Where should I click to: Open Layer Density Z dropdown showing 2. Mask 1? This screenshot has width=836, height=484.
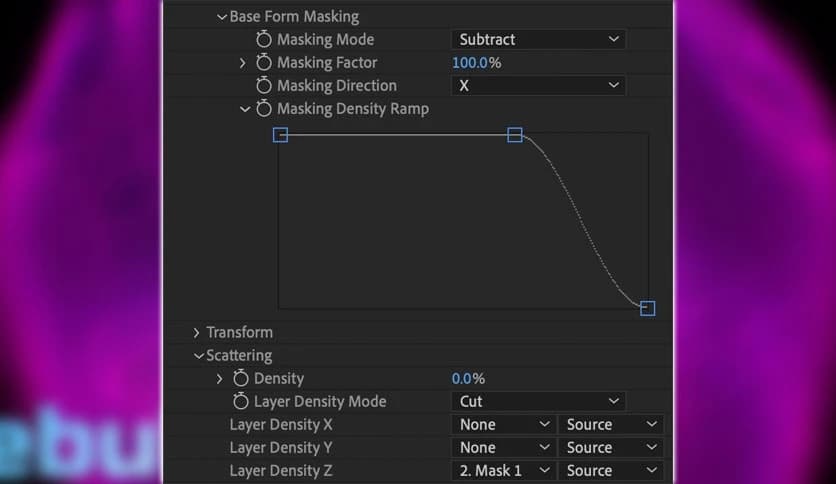(x=503, y=471)
